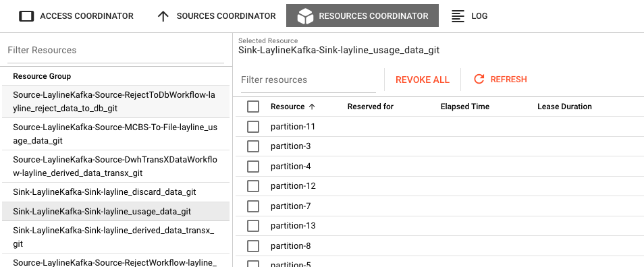Toggle the select-all checkbox in table header
The image size is (644, 267).
click(253, 107)
